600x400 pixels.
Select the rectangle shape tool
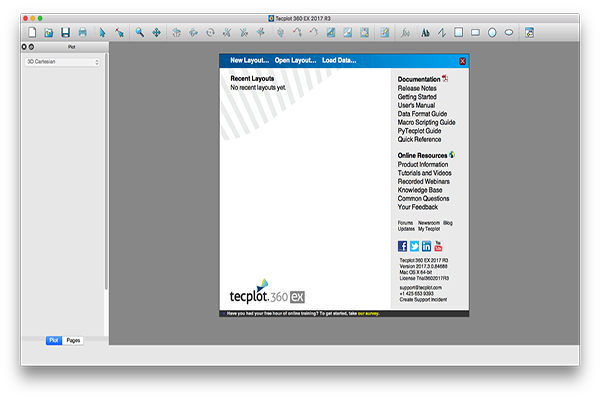click(475, 33)
